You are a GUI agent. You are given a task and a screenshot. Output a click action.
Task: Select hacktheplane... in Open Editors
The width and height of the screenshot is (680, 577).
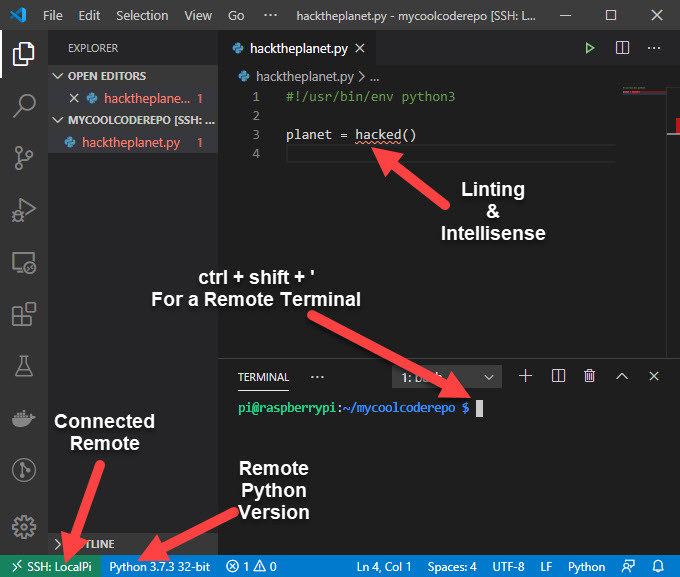pos(133,98)
